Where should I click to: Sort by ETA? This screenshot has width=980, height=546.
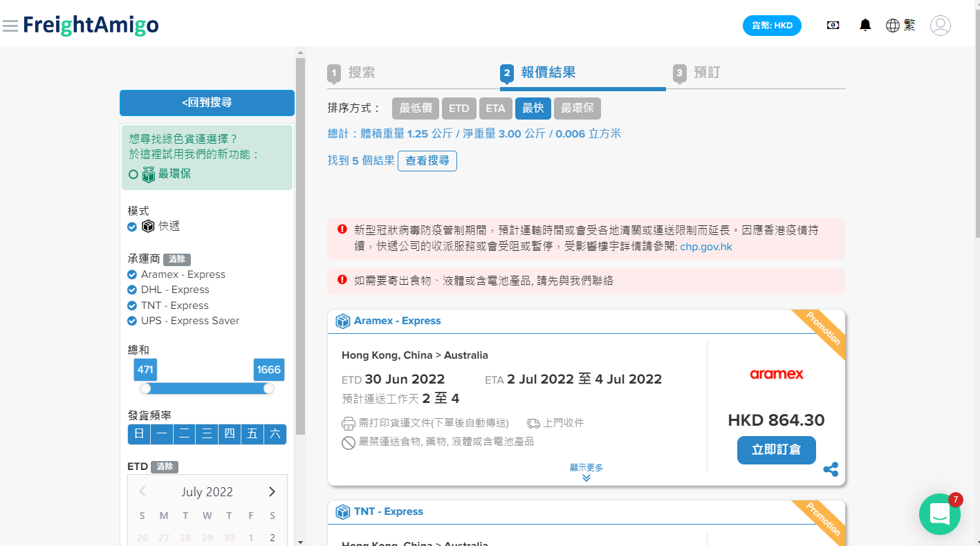(x=496, y=109)
